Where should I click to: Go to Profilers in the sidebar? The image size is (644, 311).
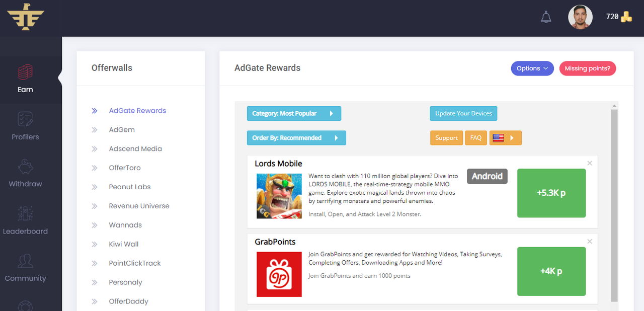tap(25, 126)
